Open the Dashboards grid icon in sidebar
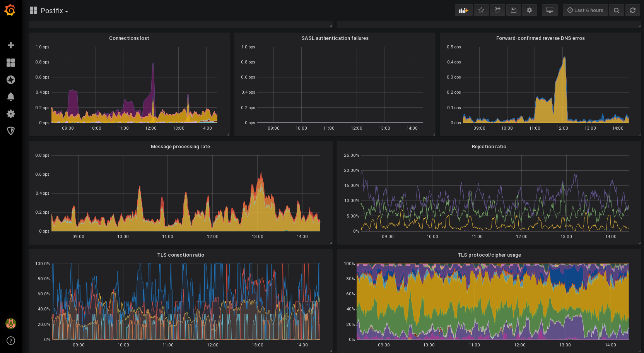Screen dimensions: 644x353 11,63
